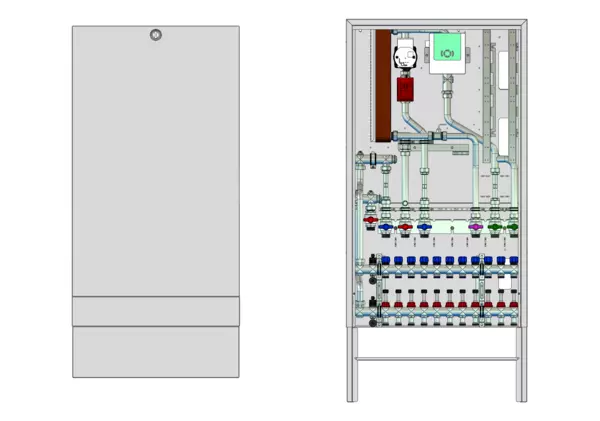Click the horizontal crossbar between cabinet legs
600x421 pixels.
click(436, 360)
